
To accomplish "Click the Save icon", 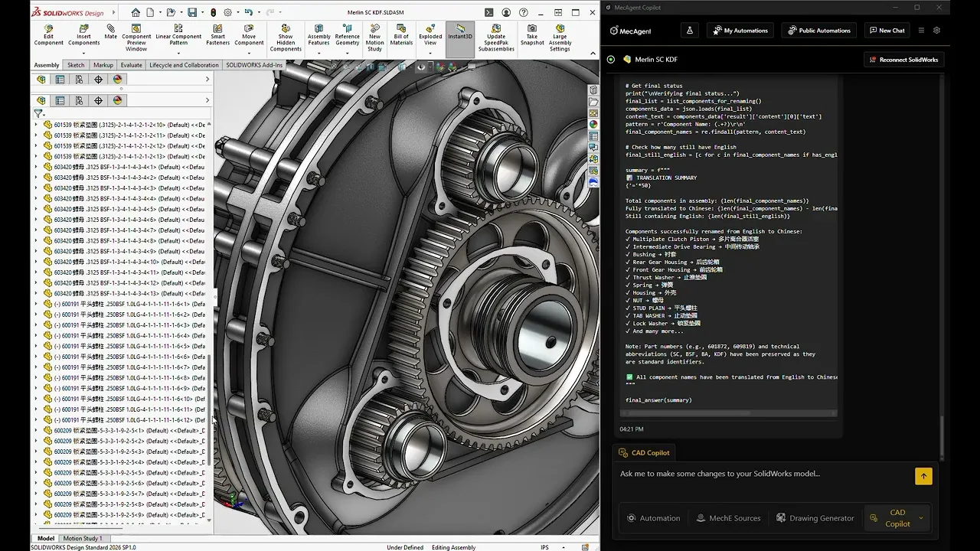I will (191, 12).
